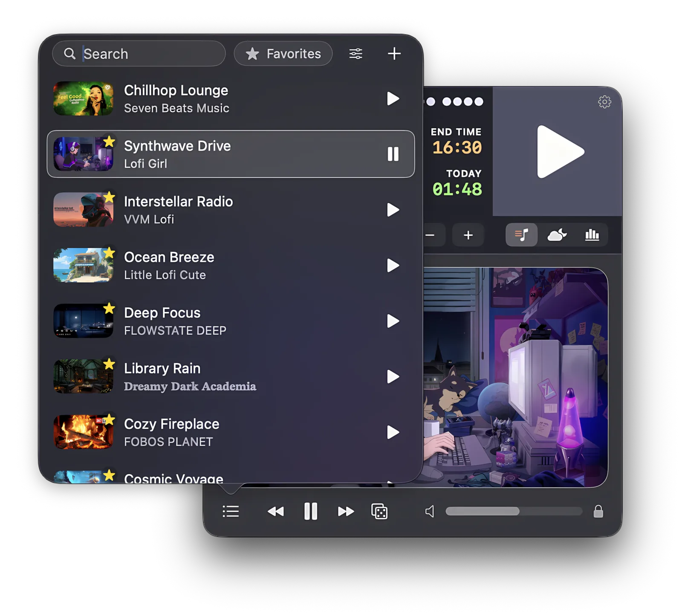
Task: Start the timer with large play button
Action: [x=560, y=152]
